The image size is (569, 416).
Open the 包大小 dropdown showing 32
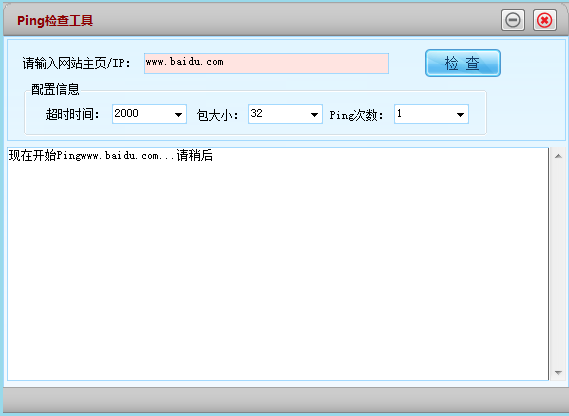[x=285, y=114]
